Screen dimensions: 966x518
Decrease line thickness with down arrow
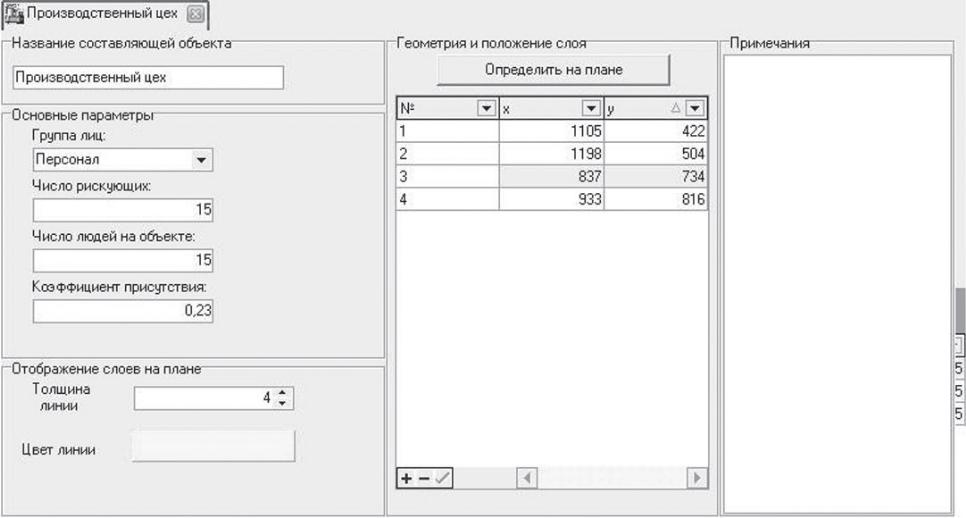(x=282, y=403)
